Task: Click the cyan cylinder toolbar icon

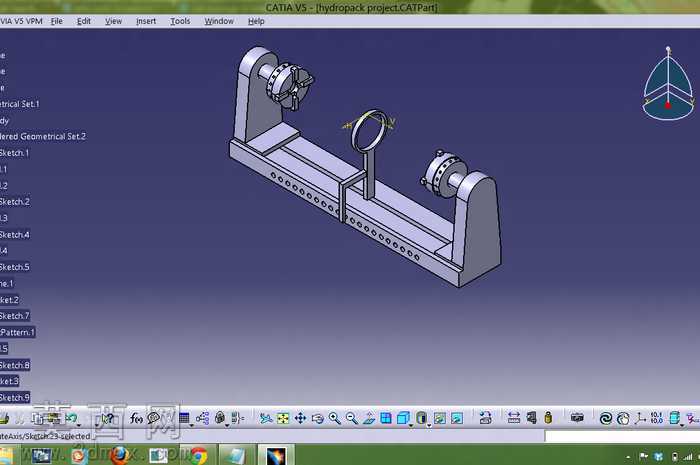Action: [x=675, y=418]
